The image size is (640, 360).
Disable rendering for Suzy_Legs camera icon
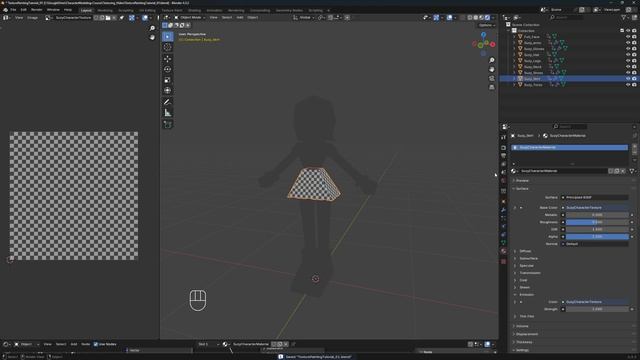point(634,60)
